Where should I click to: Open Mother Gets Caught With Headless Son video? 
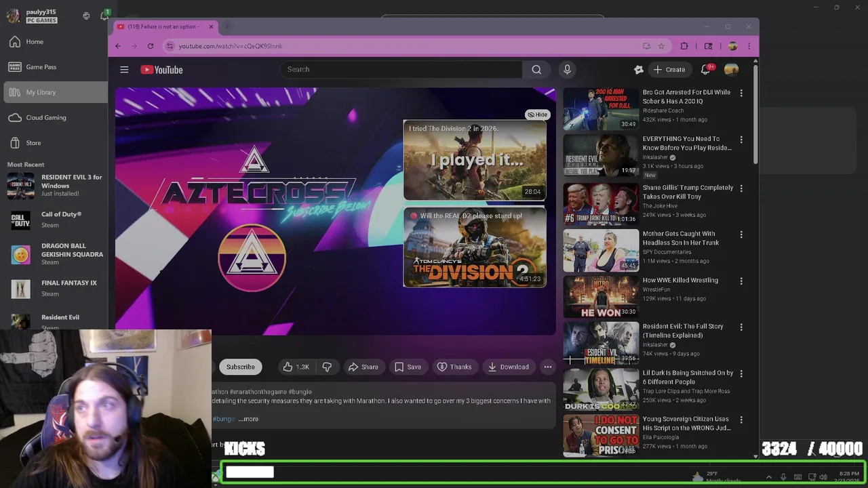(681, 238)
